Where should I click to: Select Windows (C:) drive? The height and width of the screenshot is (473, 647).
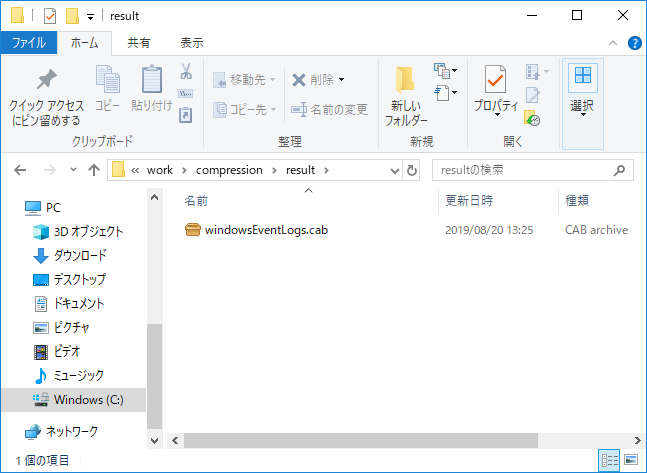coord(73,400)
